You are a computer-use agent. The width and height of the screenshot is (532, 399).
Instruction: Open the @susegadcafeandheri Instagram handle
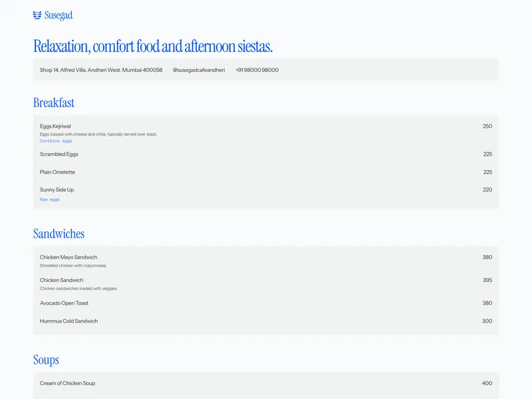[x=198, y=70]
